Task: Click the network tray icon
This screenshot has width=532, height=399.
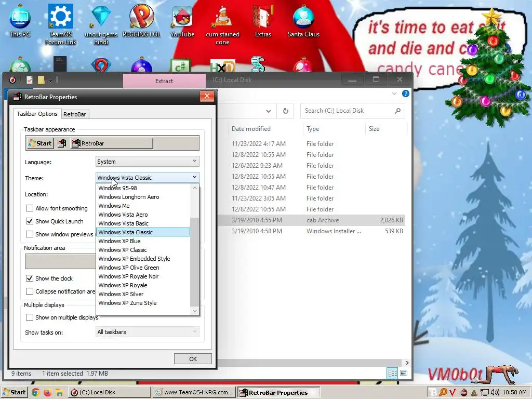Action: pyautogui.click(x=485, y=392)
